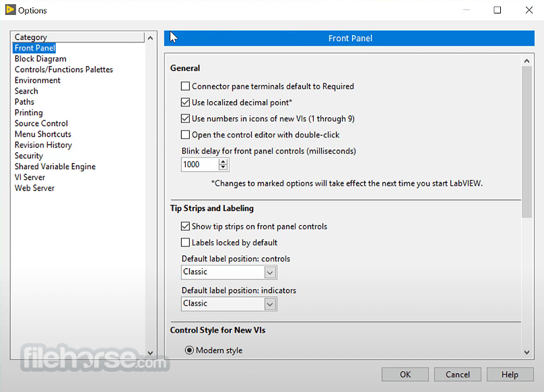
Task: Enable Open the control editor with double-click
Action: pos(186,135)
